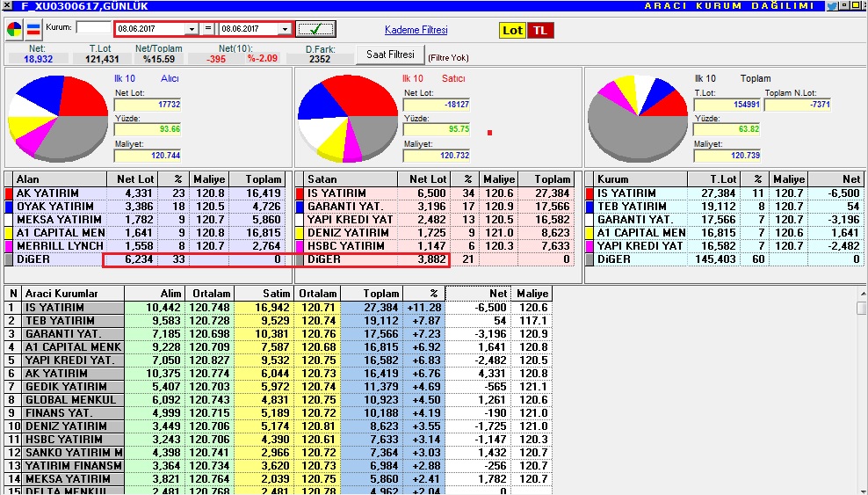
Task: Select row 12 SANKO YATIRIM
Action: click(x=278, y=453)
